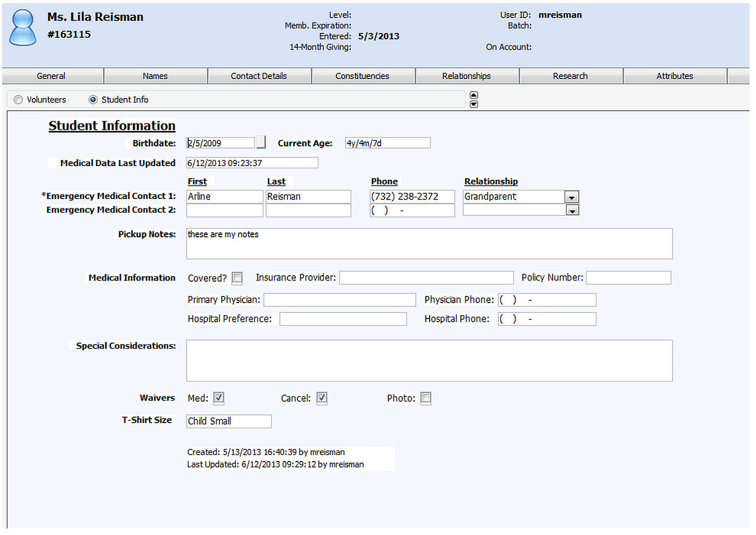756x535 pixels.
Task: Expand the Emergency Contact 2 relationship dropdown
Action: [x=572, y=210]
